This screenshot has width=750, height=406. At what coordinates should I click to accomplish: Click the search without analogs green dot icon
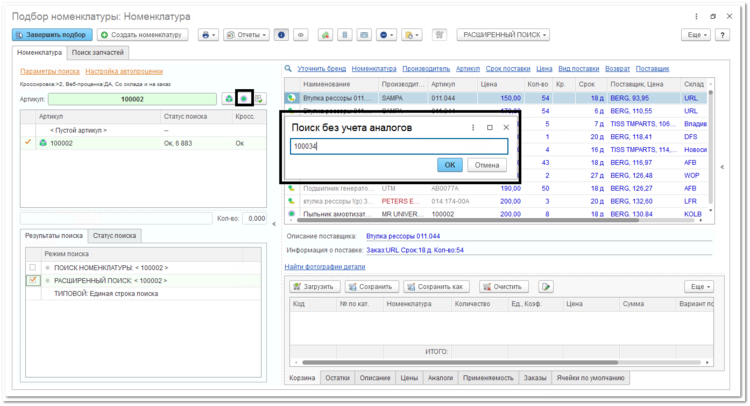pyautogui.click(x=244, y=99)
